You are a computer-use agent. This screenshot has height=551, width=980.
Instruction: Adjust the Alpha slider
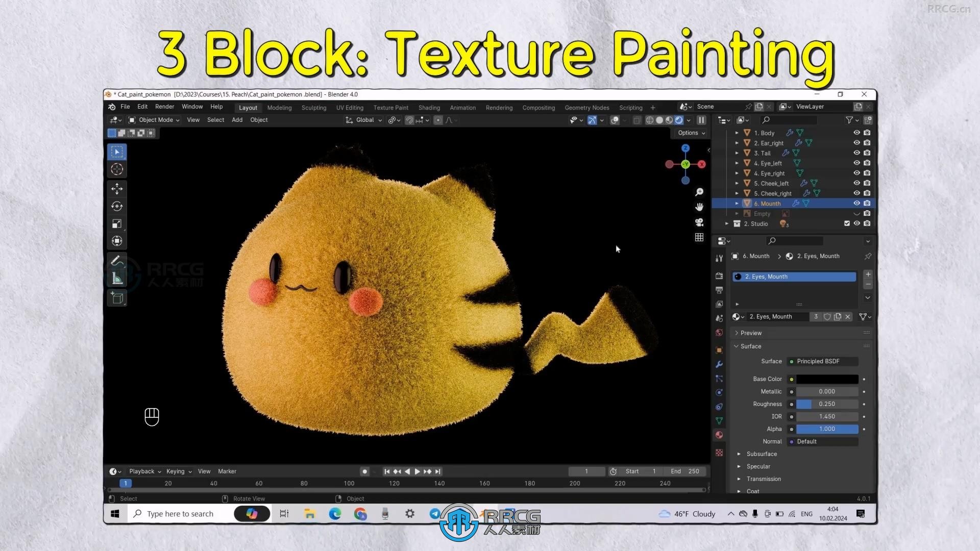827,429
